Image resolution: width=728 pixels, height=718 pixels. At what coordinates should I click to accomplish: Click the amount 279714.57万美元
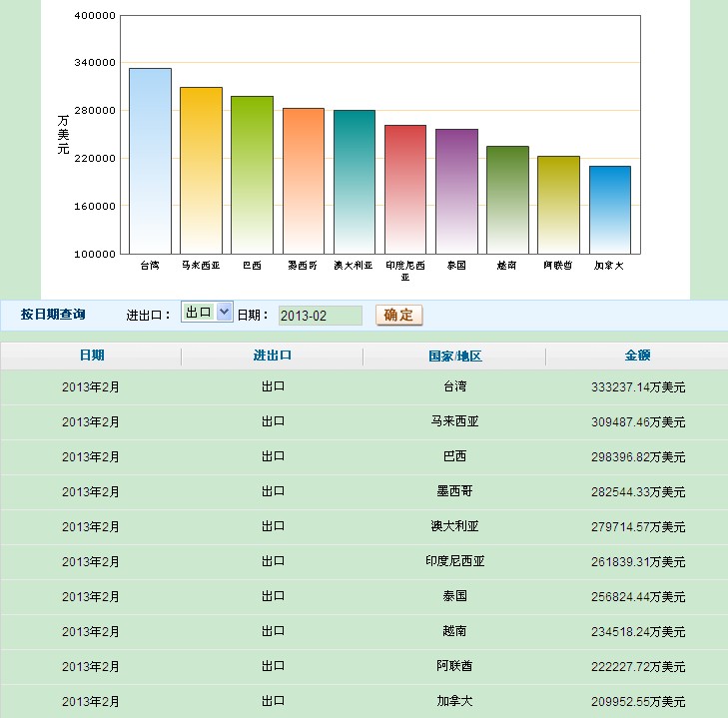pos(638,526)
